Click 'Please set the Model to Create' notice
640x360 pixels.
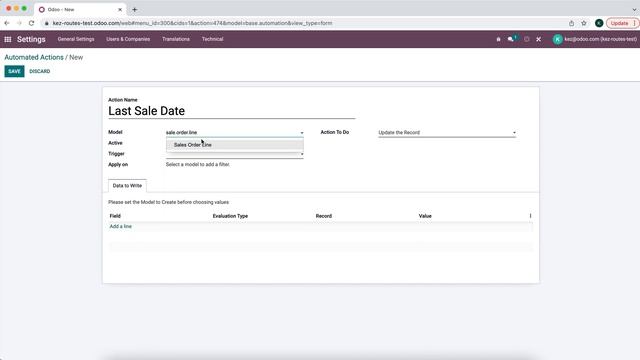click(x=169, y=202)
